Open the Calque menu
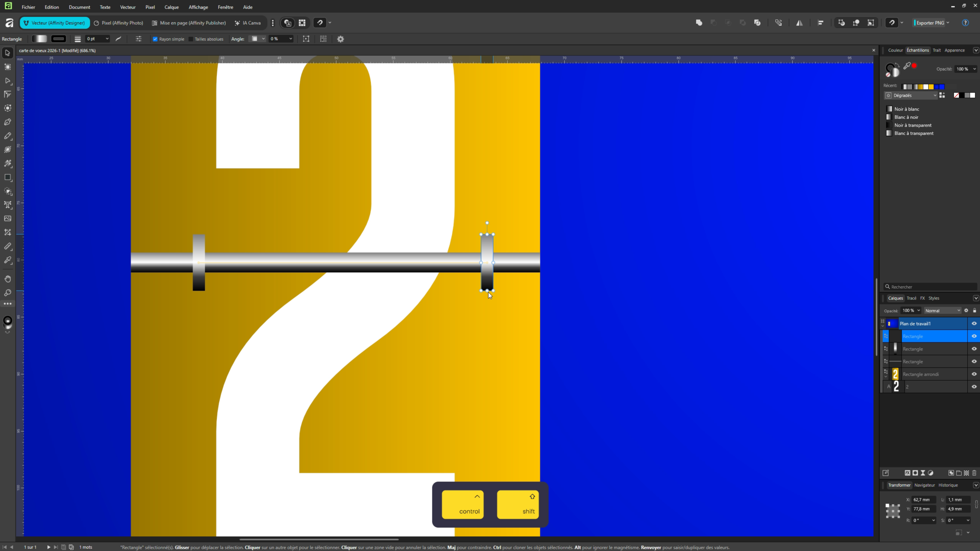 tap(171, 7)
